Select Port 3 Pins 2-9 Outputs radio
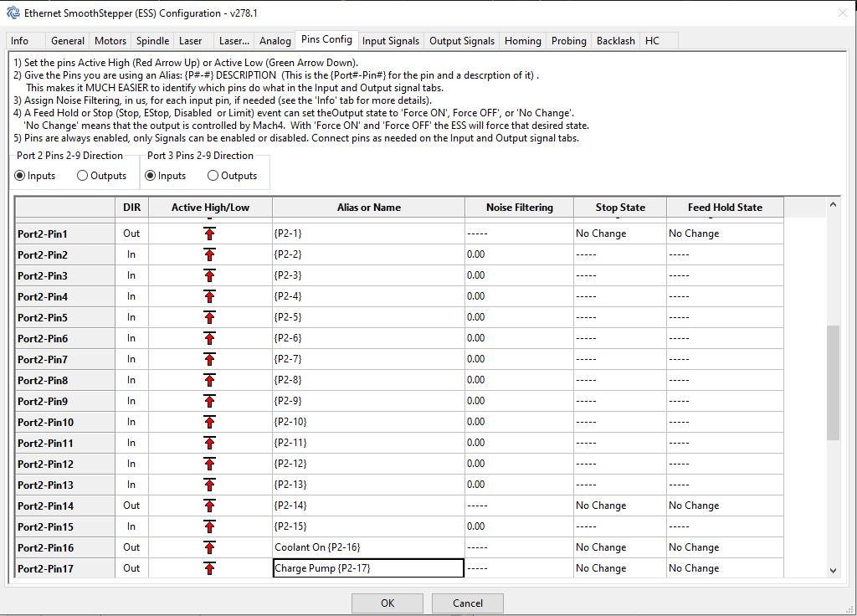857x616 pixels. pos(213,176)
